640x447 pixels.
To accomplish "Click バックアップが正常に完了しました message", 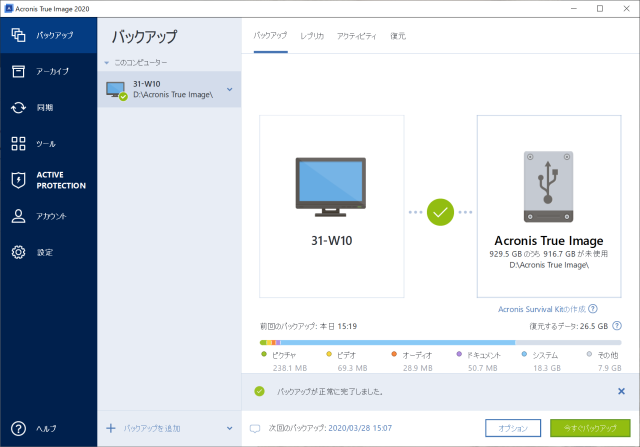I will (x=330, y=391).
